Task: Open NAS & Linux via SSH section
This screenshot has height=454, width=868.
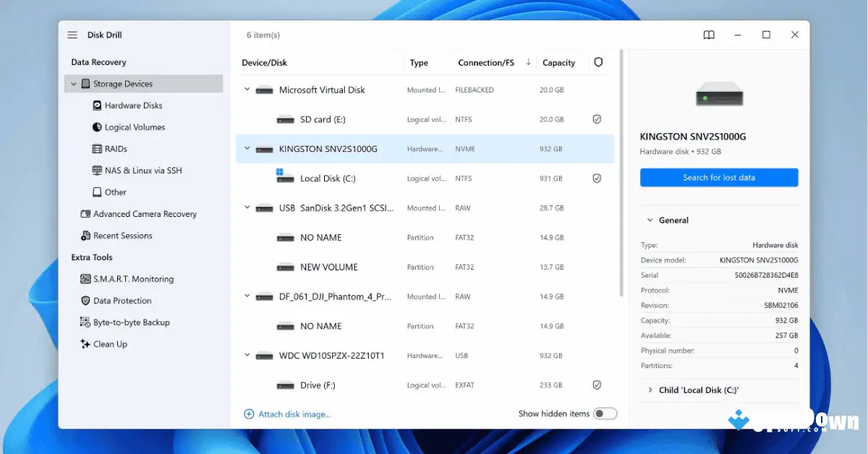Action: coord(141,170)
